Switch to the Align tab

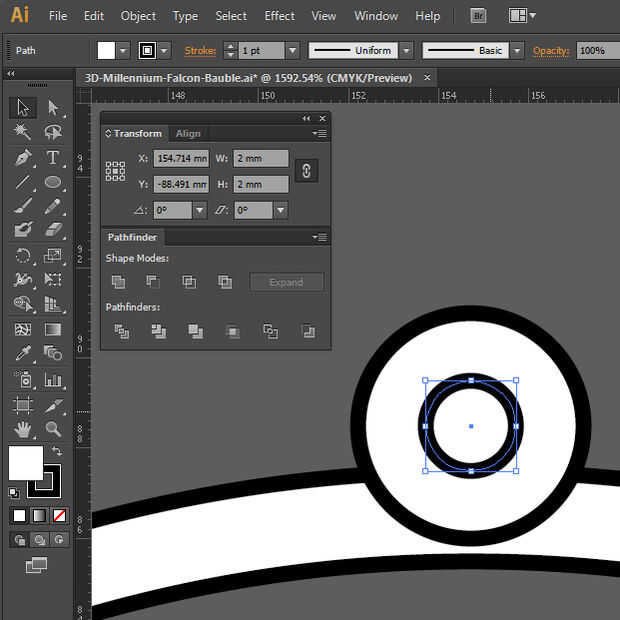pyautogui.click(x=188, y=133)
